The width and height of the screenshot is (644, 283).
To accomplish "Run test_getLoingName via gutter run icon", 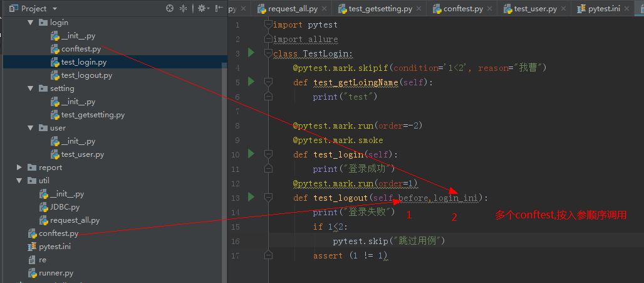I will (251, 82).
